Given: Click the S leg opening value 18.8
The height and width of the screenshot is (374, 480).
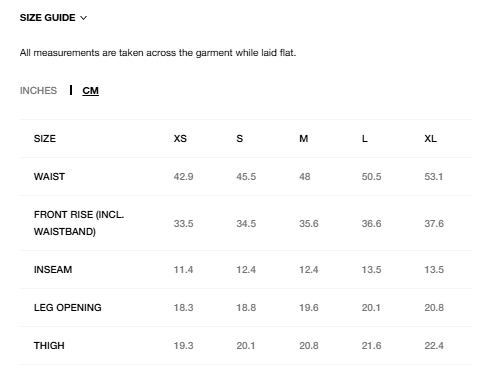Looking at the screenshot, I should point(246,308).
